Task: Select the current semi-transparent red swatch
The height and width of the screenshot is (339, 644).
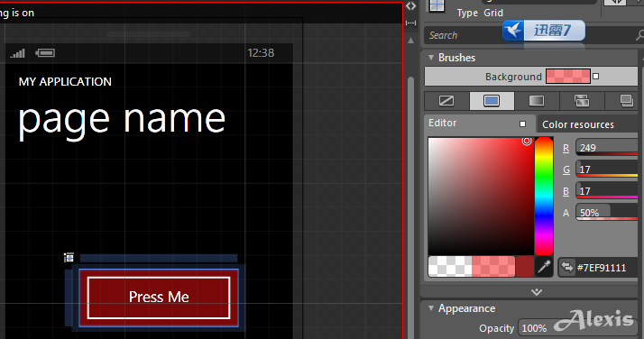Action: [492, 266]
